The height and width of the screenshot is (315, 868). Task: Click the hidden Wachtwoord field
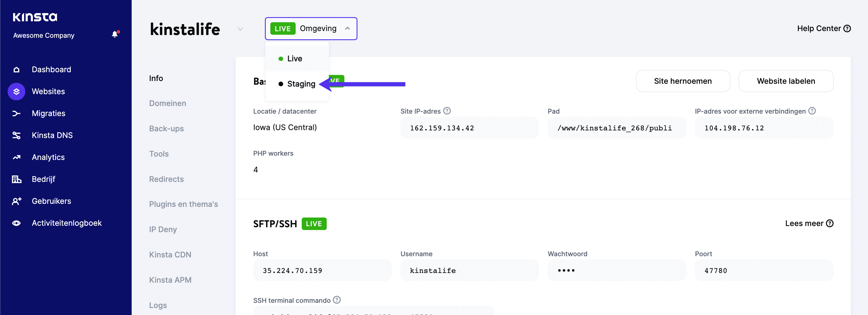[617, 271]
